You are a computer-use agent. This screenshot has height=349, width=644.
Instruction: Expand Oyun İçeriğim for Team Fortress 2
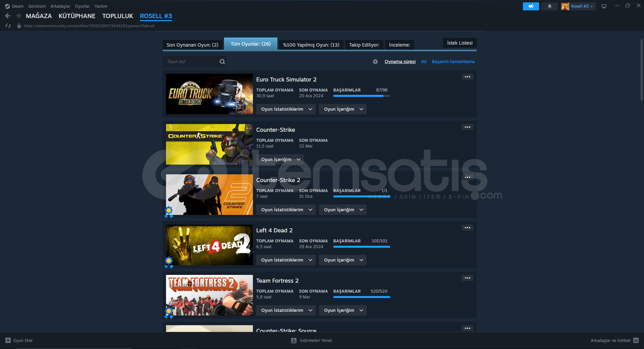click(343, 310)
